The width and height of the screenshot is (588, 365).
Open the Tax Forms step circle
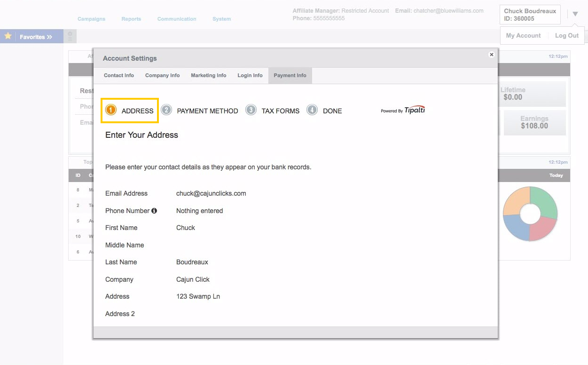point(251,109)
